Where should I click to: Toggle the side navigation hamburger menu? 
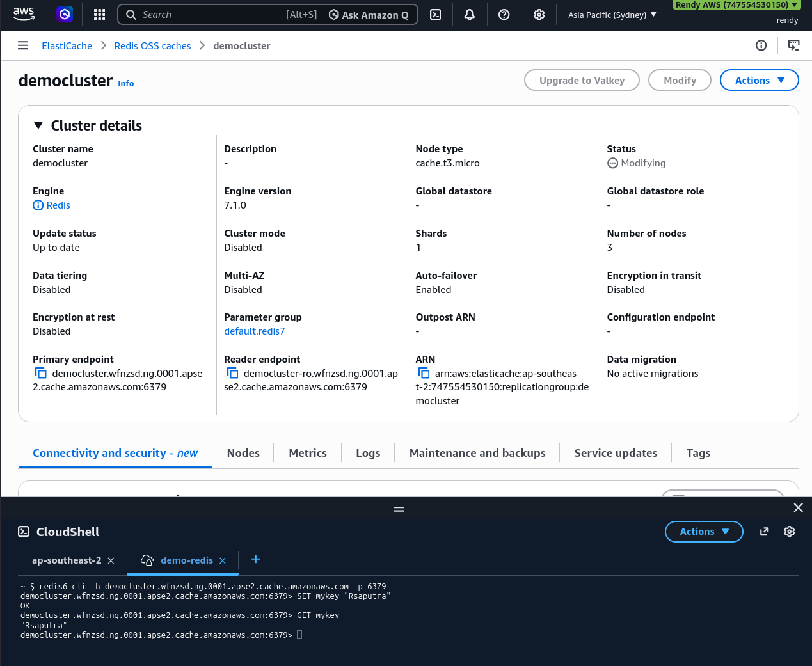23,45
